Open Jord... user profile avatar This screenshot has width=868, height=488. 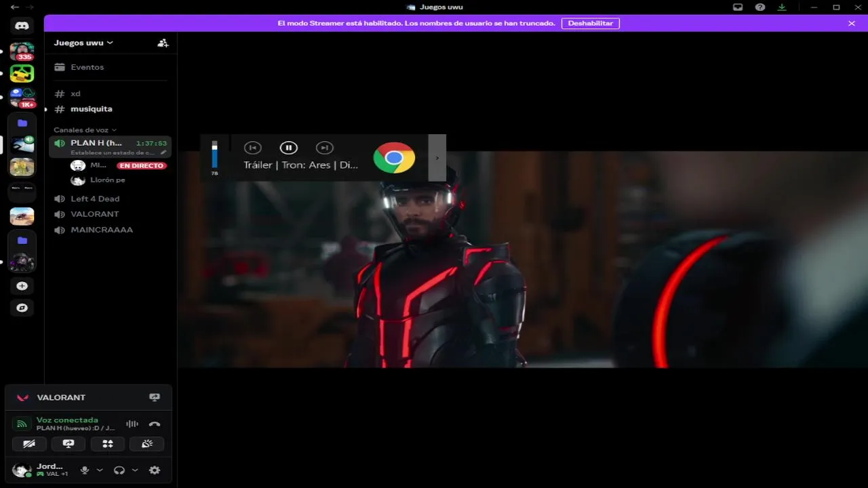22,470
